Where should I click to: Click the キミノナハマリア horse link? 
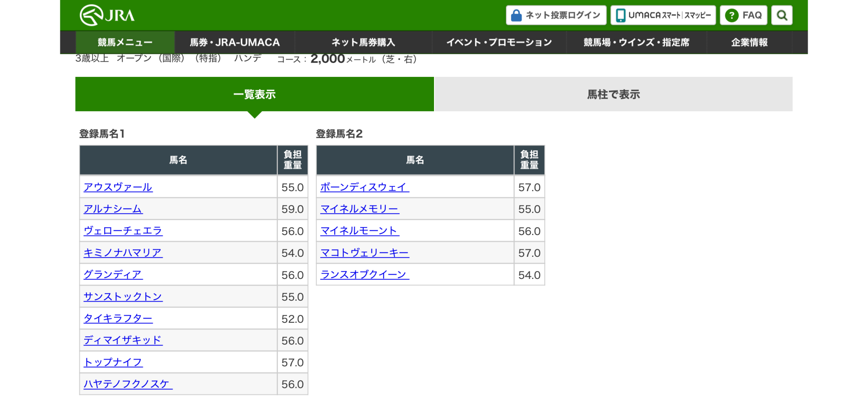pos(123,253)
